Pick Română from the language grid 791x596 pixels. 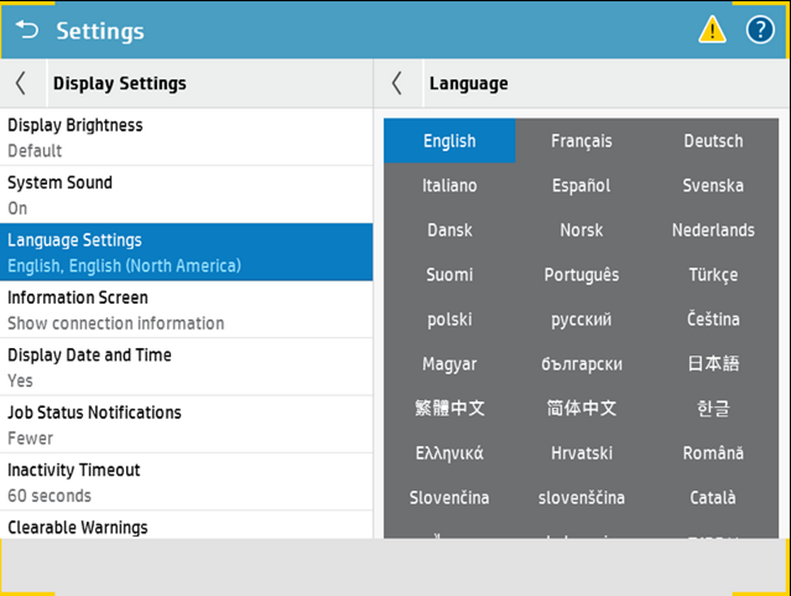713,453
